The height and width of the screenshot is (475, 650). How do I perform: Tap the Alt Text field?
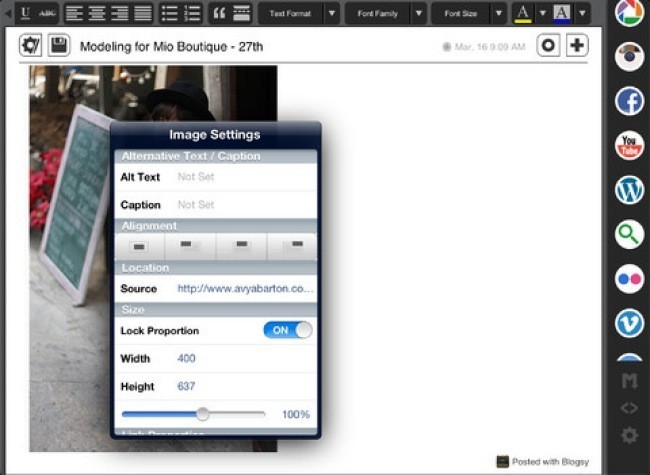point(216,177)
